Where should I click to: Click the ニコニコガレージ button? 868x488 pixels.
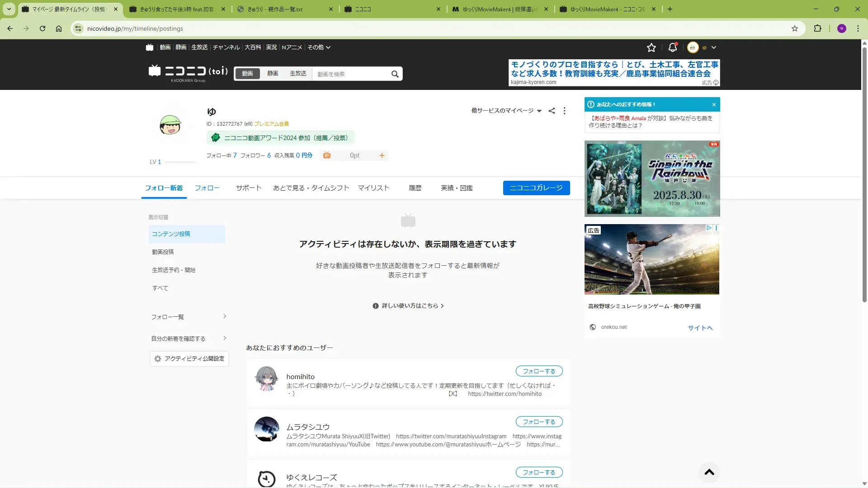[x=536, y=188]
